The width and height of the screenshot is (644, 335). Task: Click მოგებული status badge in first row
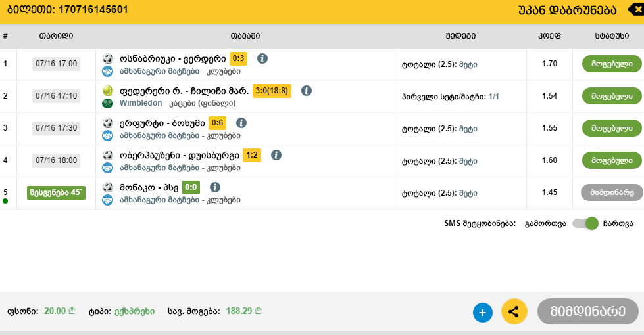click(x=612, y=64)
